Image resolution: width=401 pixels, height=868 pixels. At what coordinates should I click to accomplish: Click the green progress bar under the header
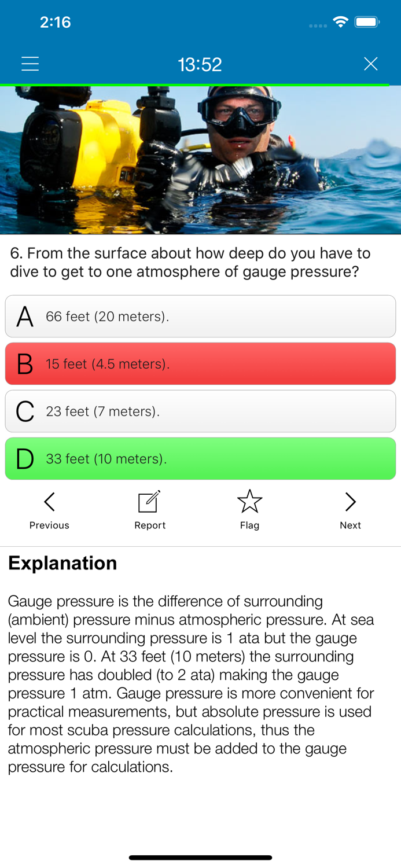[200, 84]
